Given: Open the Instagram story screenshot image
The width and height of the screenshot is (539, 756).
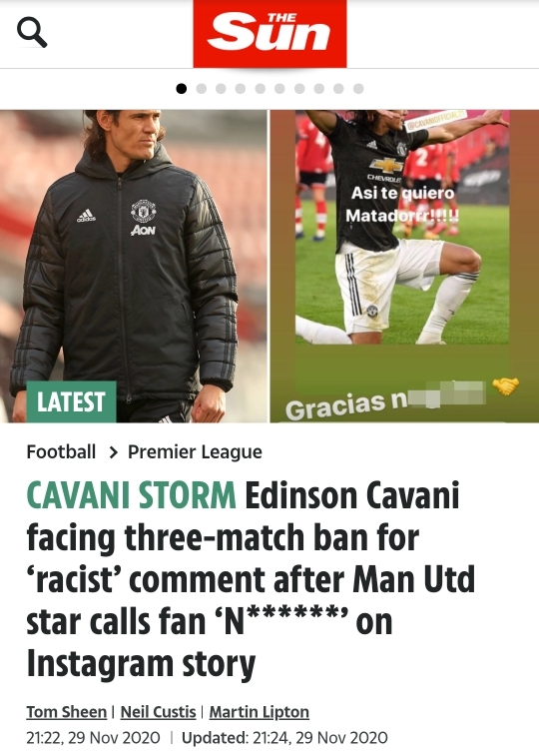Looking at the screenshot, I should [x=404, y=266].
